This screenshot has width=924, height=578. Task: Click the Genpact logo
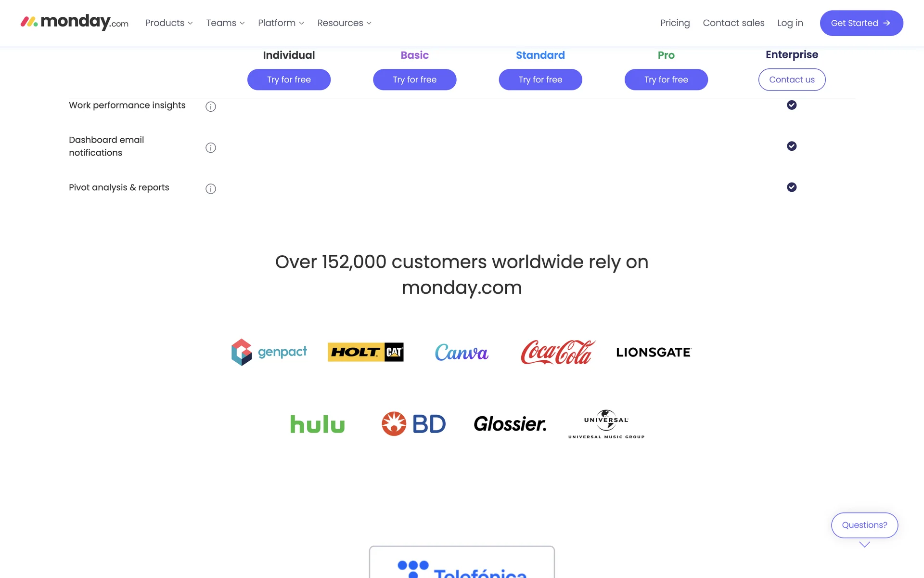point(269,352)
